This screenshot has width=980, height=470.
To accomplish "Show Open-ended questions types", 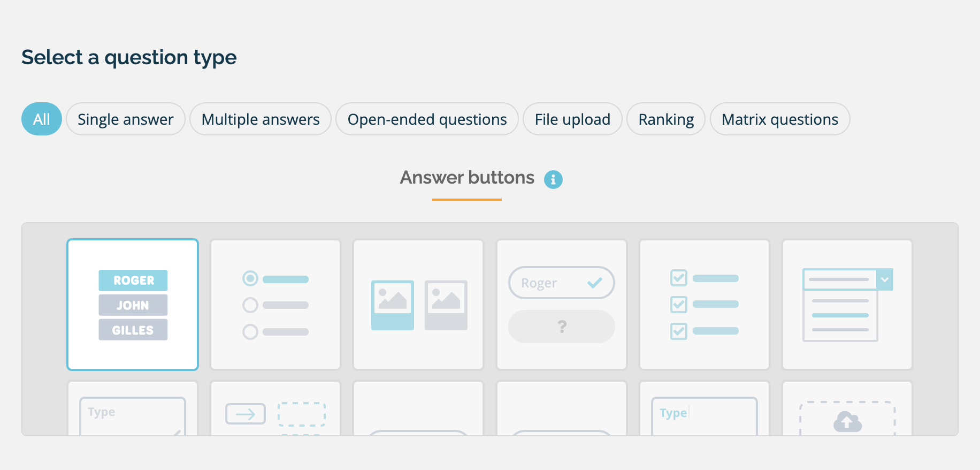I will 427,119.
